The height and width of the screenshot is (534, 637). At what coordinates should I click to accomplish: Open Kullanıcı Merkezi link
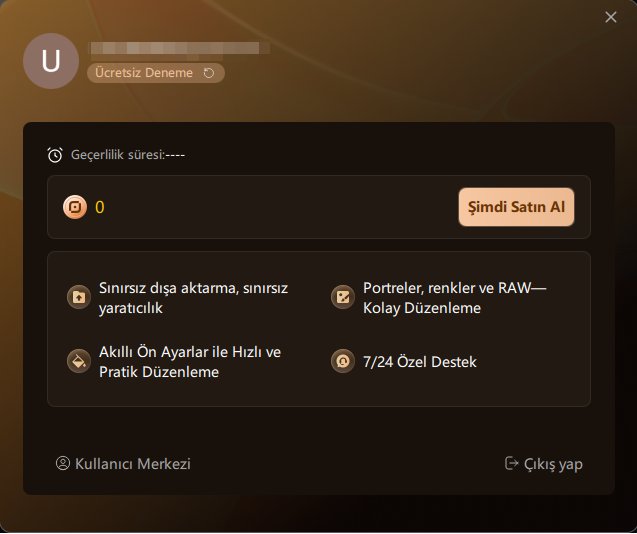pos(123,464)
